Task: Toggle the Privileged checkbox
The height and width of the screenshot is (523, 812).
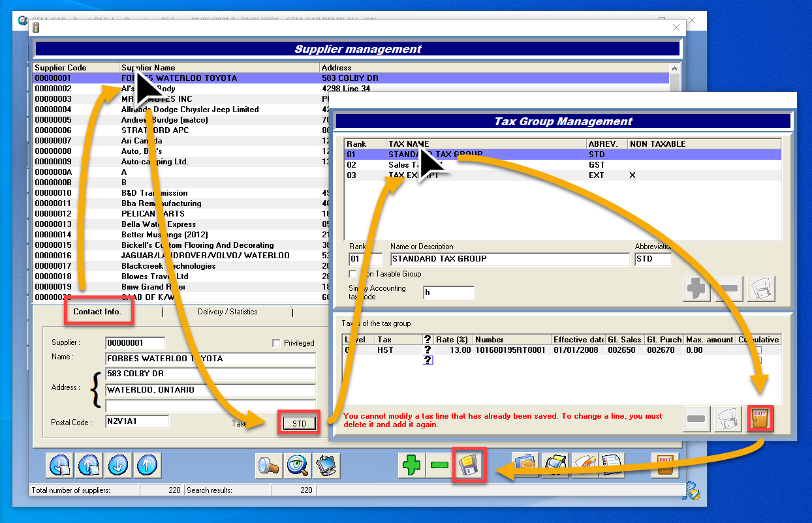Action: pos(276,343)
